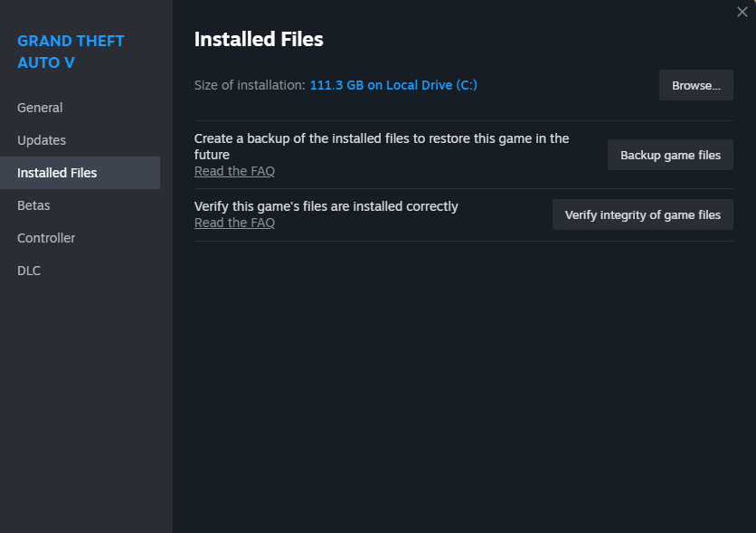Click the GRAND THEFT AUTO V title
The width and height of the screenshot is (756, 533).
click(71, 52)
